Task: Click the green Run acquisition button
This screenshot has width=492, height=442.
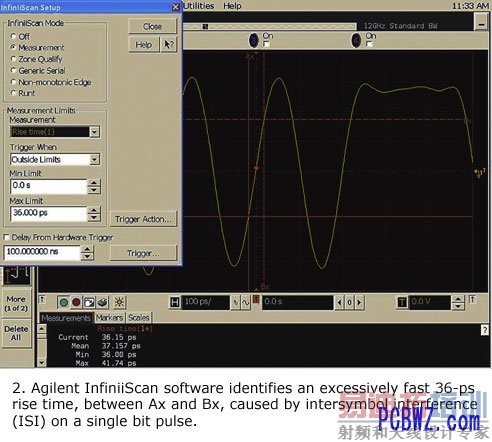Action: [63, 302]
